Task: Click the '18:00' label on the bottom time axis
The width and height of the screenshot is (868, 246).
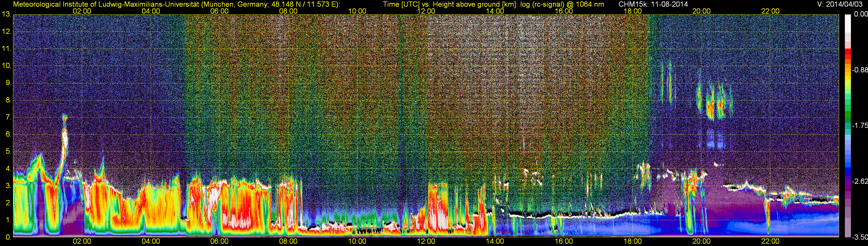Action: (x=633, y=241)
